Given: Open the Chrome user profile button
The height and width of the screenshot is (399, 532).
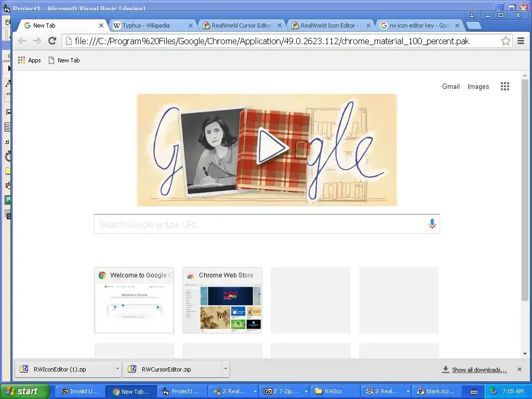Looking at the screenshot, I should pos(472,15).
